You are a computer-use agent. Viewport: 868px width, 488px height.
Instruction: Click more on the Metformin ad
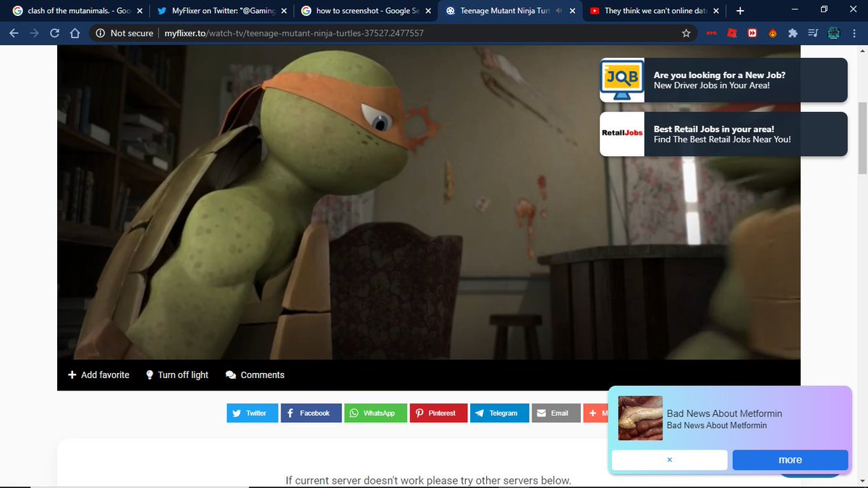pyautogui.click(x=790, y=460)
